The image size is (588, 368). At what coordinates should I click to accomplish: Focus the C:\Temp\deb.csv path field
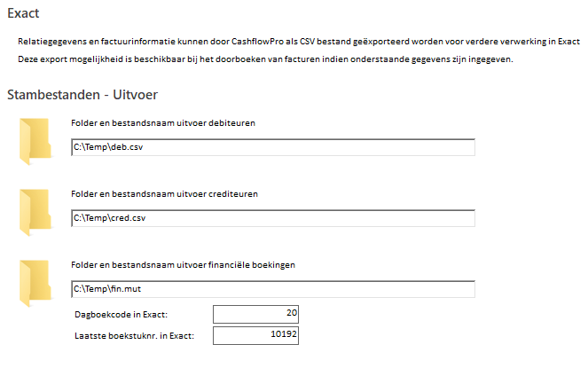tap(273, 147)
